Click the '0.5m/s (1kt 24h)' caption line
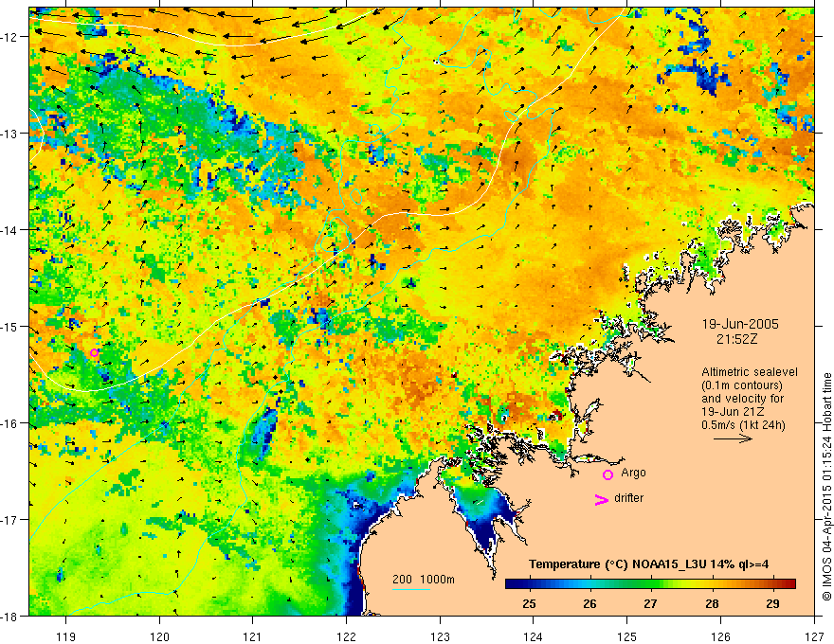This screenshot has width=834, height=644. tap(743, 424)
